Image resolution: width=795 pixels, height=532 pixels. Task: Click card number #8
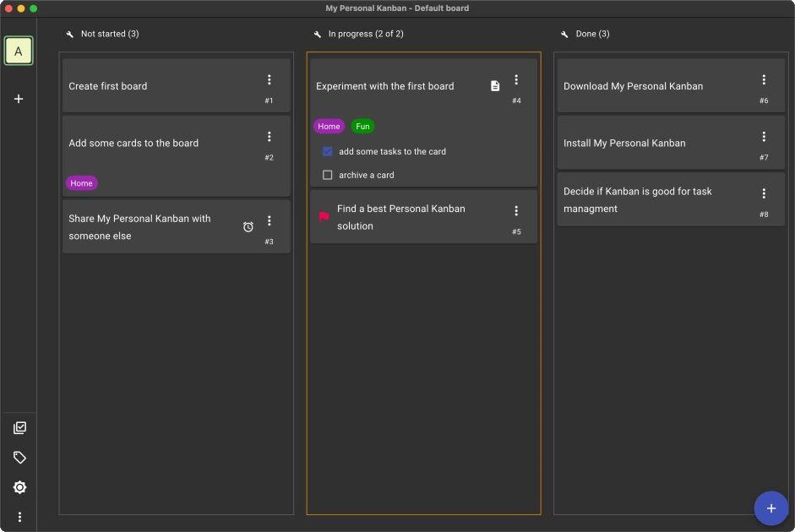pos(764,214)
